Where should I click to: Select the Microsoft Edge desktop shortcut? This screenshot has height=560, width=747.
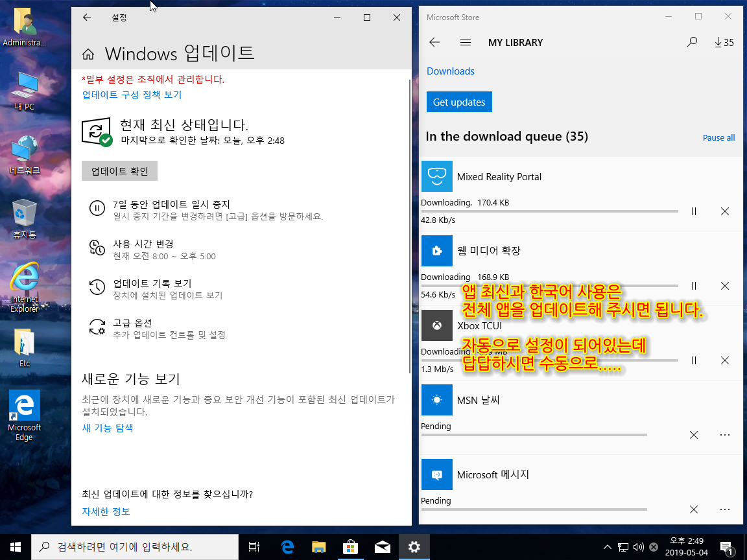tap(24, 415)
